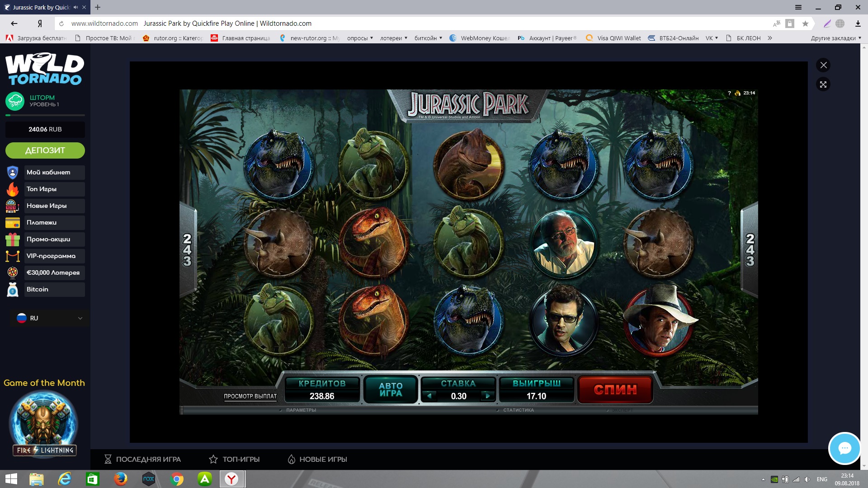This screenshot has height=488, width=868.
Task: Open the Топ Игры flame icon
Action: [13, 189]
